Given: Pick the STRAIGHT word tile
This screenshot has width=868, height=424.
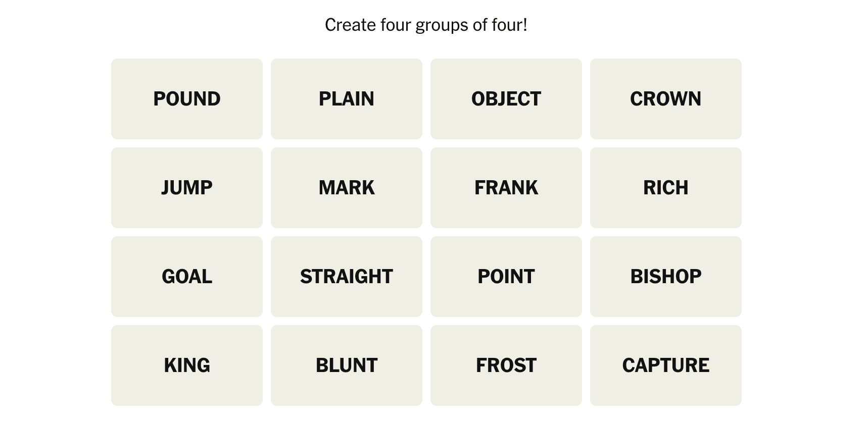Looking at the screenshot, I should point(347,277).
